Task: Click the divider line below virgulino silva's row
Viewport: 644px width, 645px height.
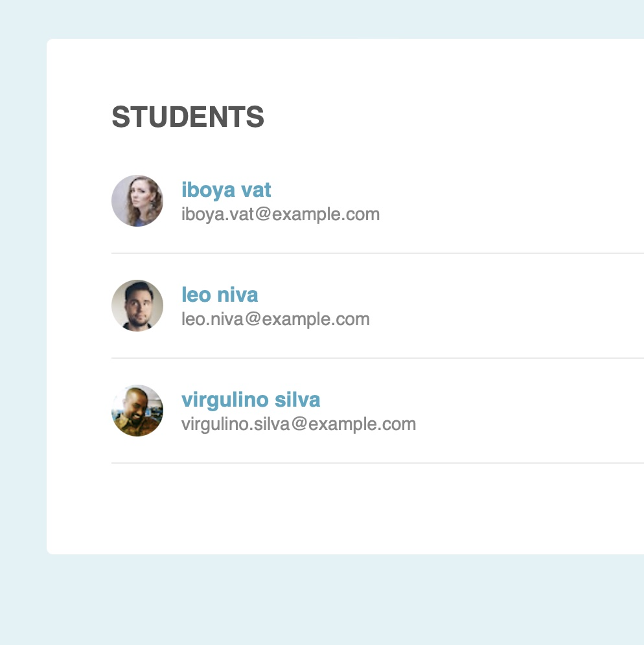Action: [x=376, y=463]
